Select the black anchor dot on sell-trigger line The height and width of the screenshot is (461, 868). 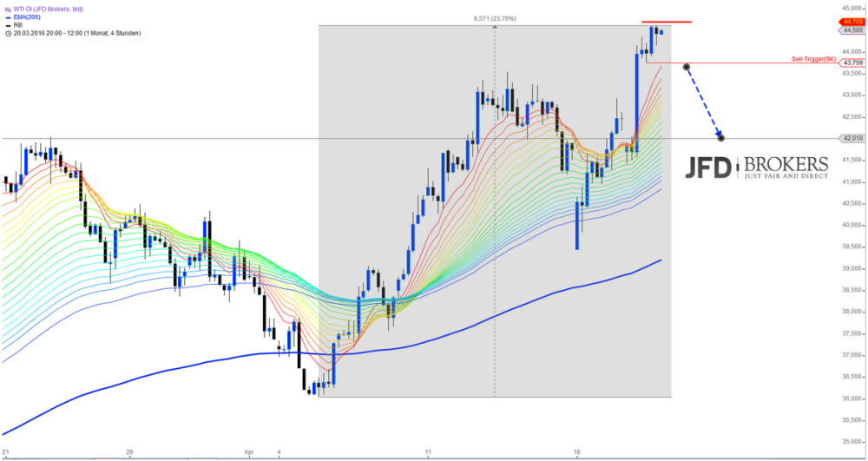point(687,67)
